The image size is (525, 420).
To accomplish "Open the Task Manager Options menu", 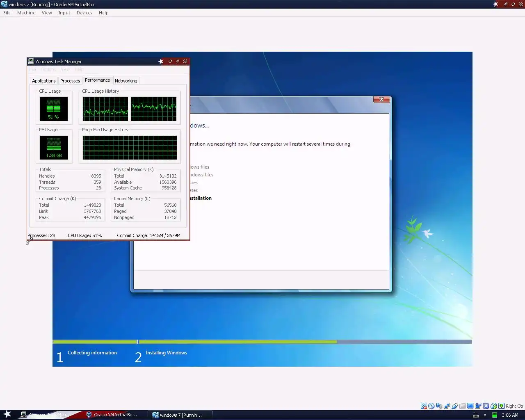I will (48, 69).
